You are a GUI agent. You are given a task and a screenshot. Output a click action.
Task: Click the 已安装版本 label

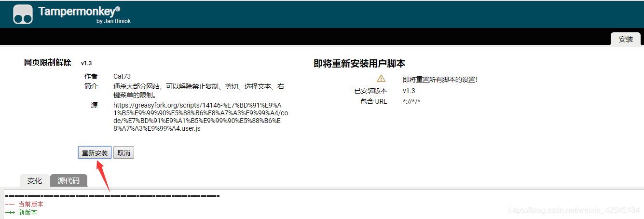[x=370, y=91]
